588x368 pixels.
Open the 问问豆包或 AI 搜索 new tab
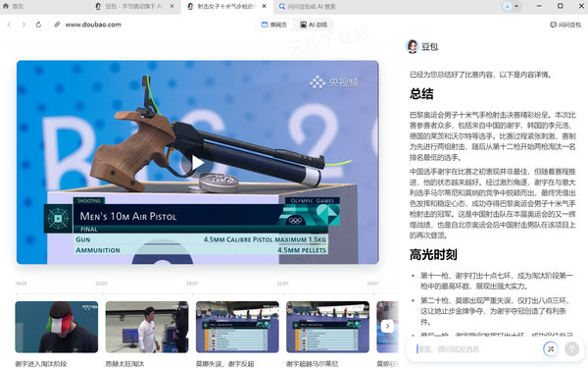pos(307,7)
